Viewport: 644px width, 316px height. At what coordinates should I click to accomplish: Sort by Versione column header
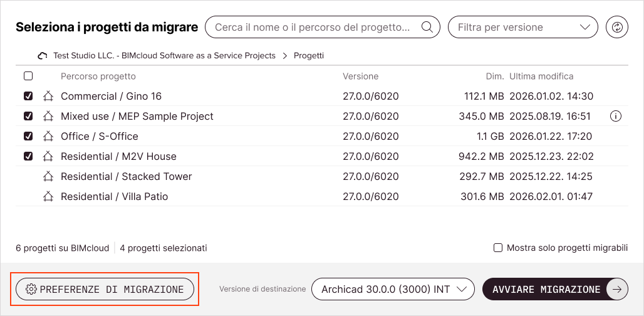361,76
